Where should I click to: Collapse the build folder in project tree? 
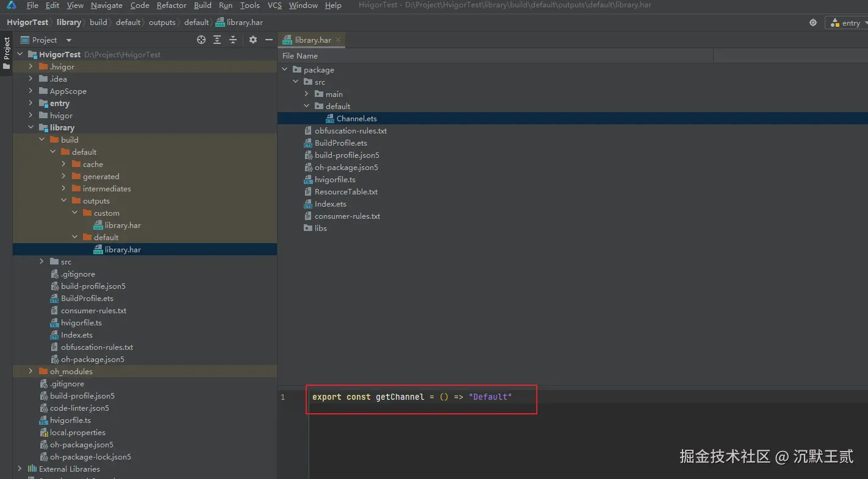pyautogui.click(x=42, y=140)
